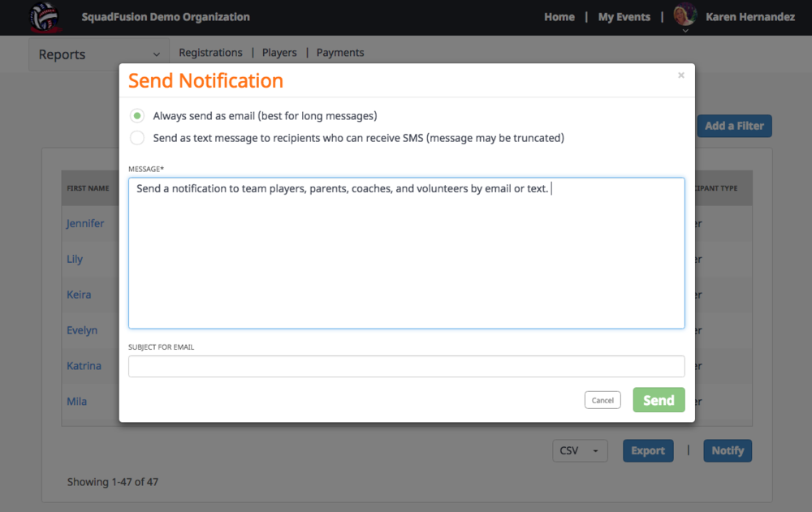
Task: Click the Notify button
Action: (x=728, y=451)
